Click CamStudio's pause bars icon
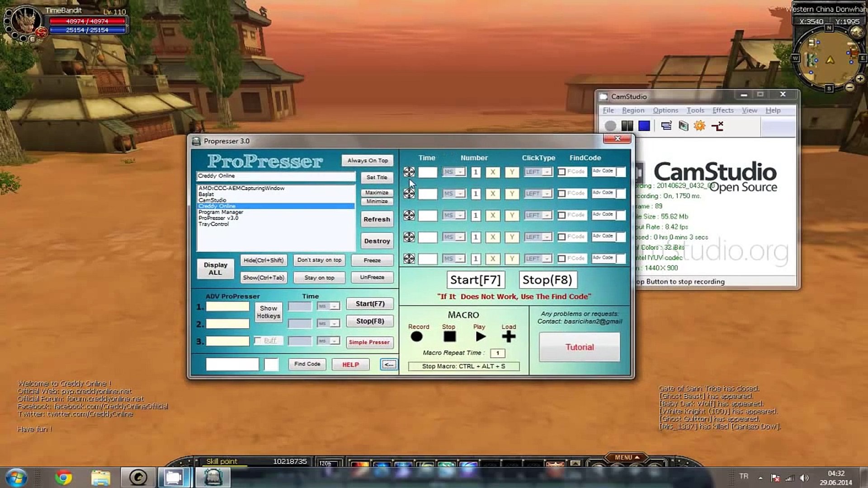Viewport: 868px width, 488px height. coord(627,126)
